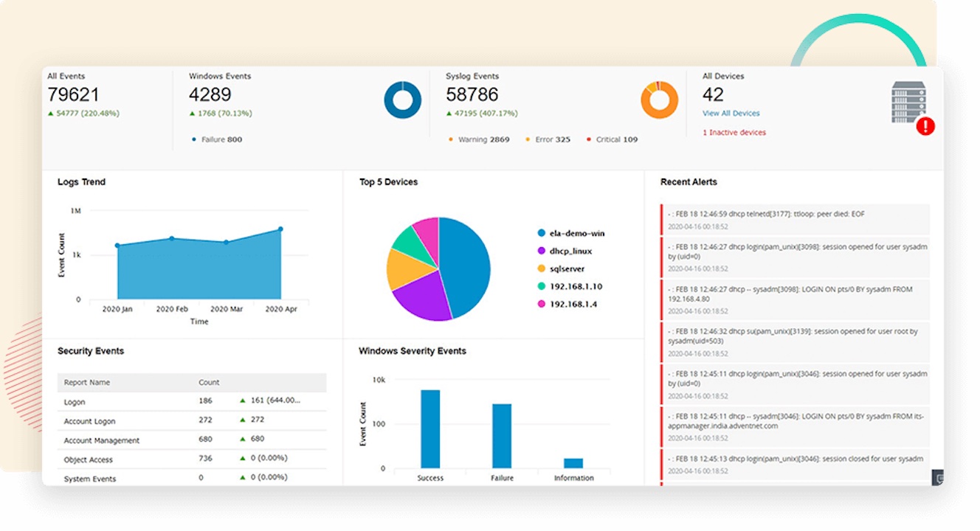This screenshot has height=531, width=980.
Task: Select the Object Access report row
Action: [192, 459]
